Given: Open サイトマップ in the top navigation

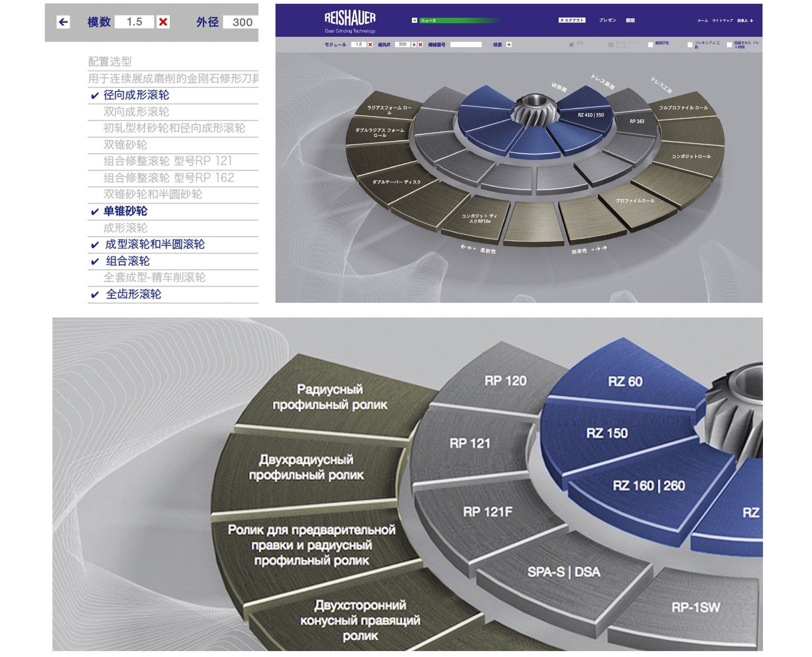Looking at the screenshot, I should point(722,20).
